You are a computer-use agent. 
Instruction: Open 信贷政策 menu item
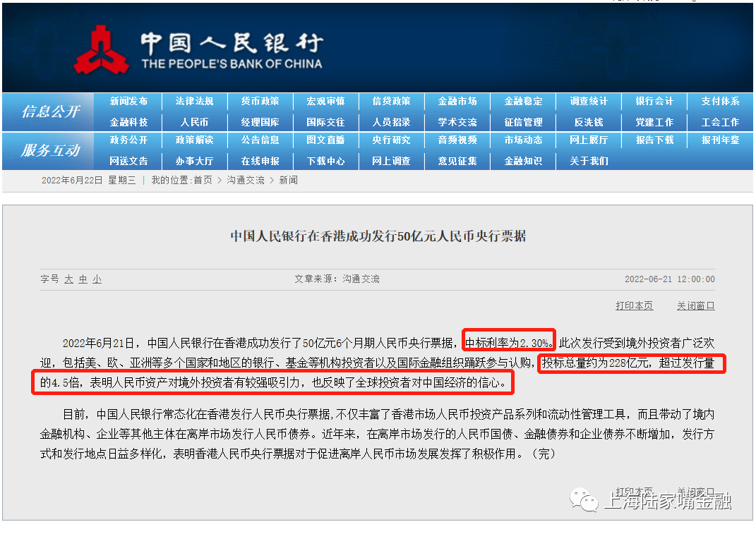(x=392, y=101)
